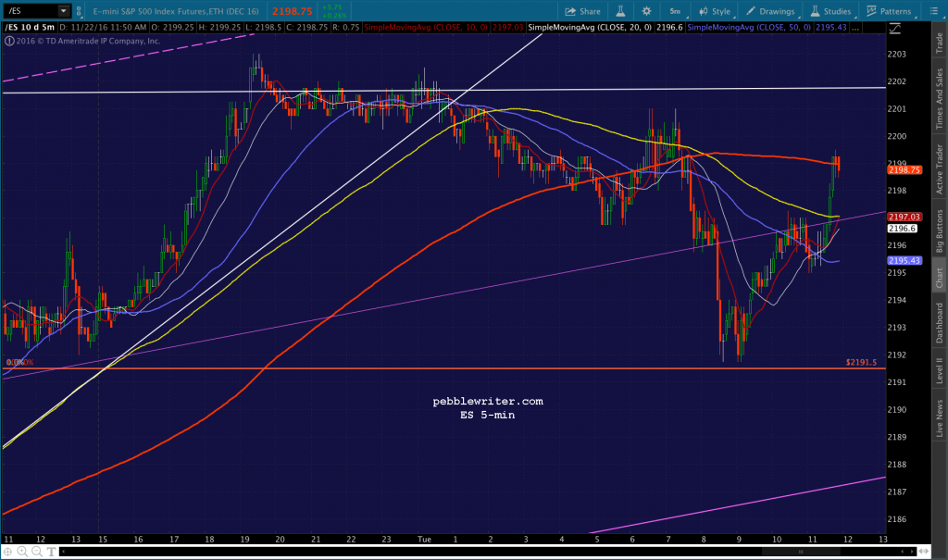Click the Share button
This screenshot has width=948, height=560.
click(583, 11)
